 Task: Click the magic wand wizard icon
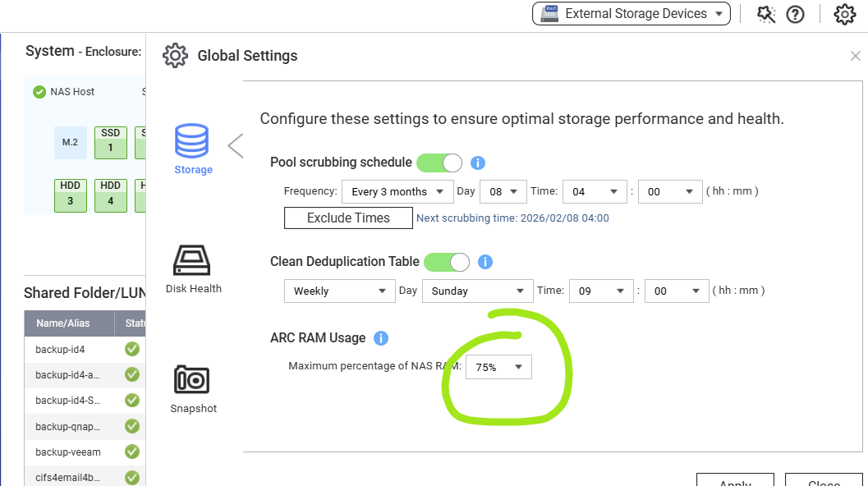[x=766, y=14]
